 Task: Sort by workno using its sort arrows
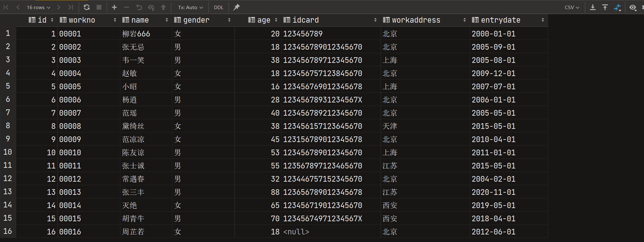(115, 20)
